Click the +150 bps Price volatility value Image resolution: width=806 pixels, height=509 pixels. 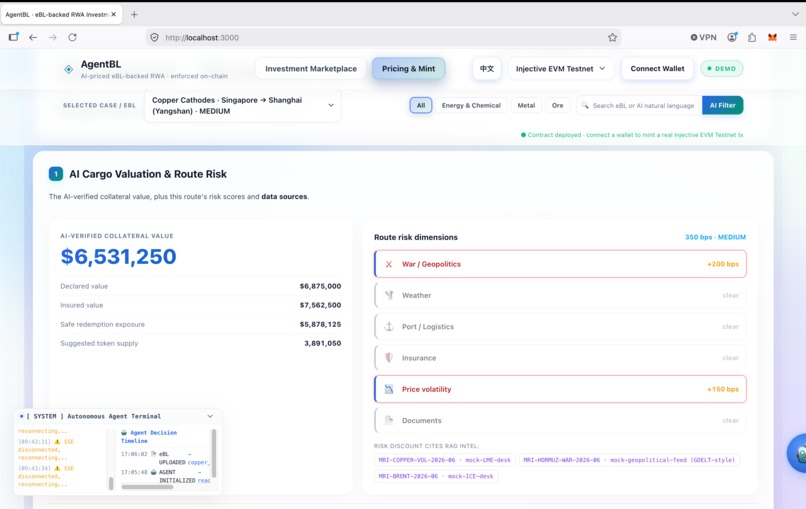click(723, 389)
